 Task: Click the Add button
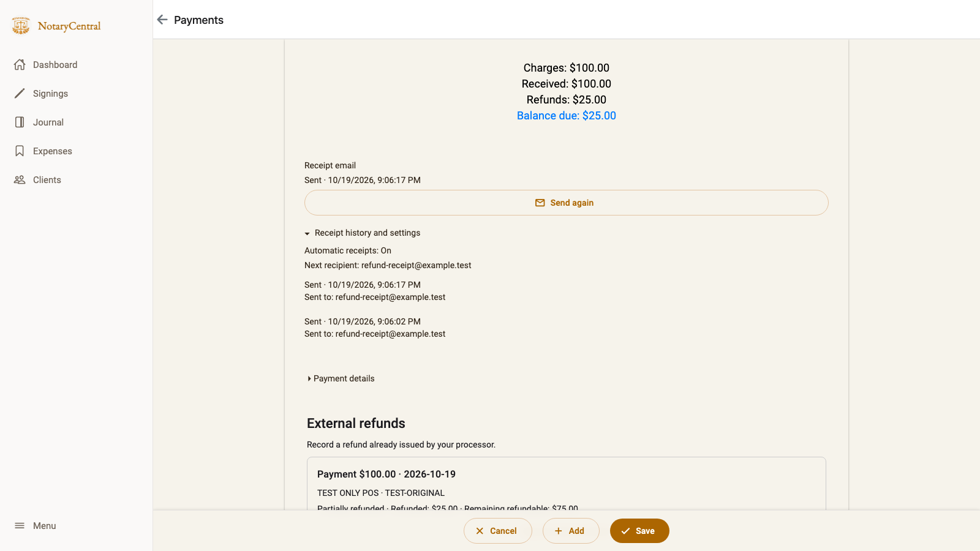[x=570, y=531]
